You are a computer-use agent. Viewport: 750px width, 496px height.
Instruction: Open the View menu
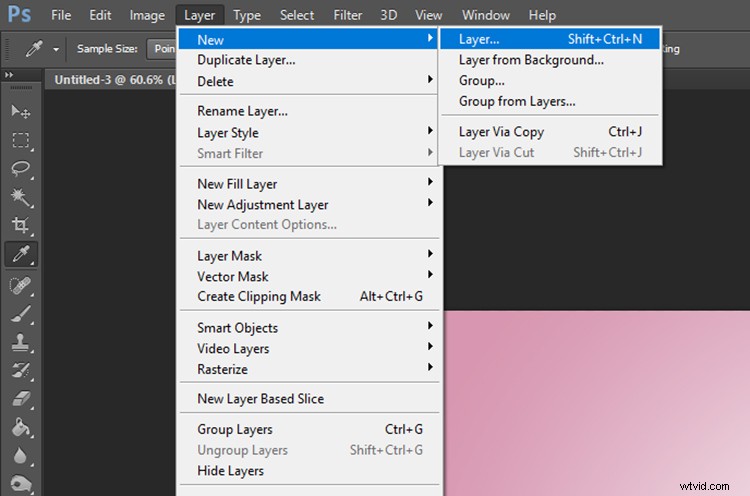coord(429,15)
